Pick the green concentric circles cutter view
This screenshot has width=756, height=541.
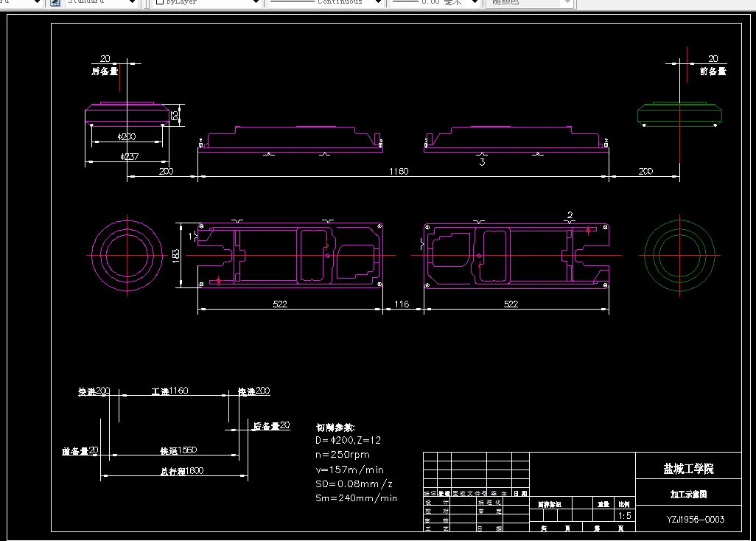click(680, 256)
